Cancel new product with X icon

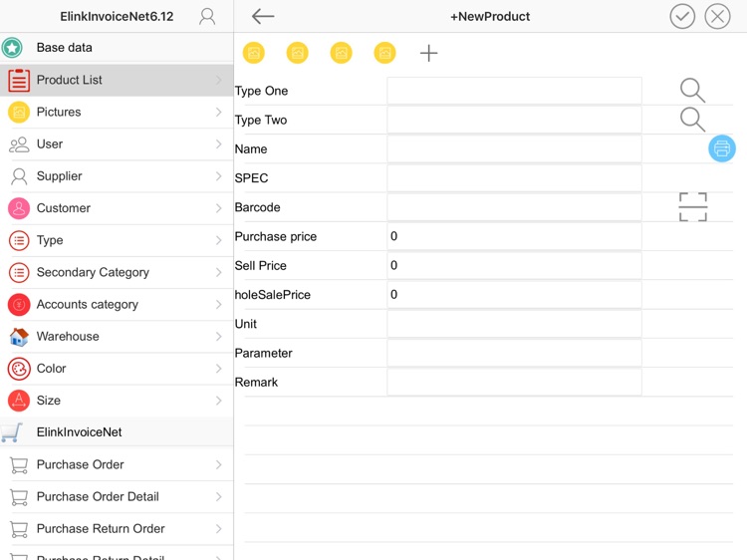point(717,16)
